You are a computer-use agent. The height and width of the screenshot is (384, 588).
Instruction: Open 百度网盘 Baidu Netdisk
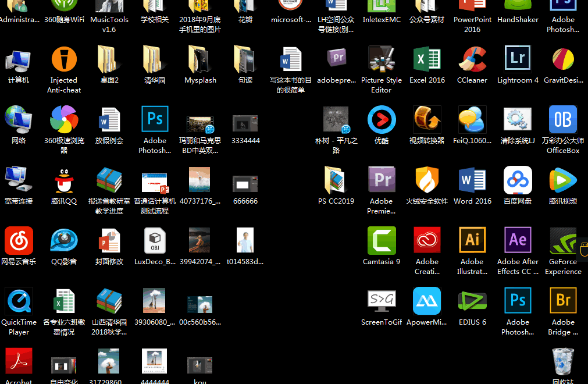(x=518, y=180)
